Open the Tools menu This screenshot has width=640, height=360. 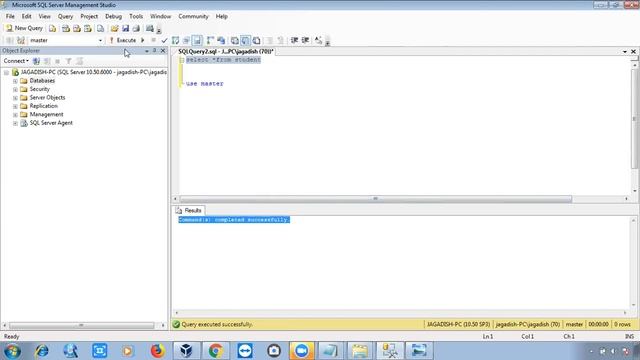(x=136, y=16)
